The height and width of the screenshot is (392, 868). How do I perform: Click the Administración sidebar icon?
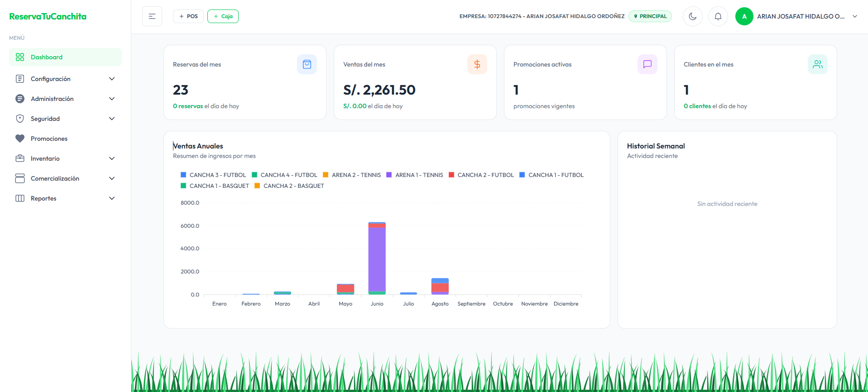[20, 99]
